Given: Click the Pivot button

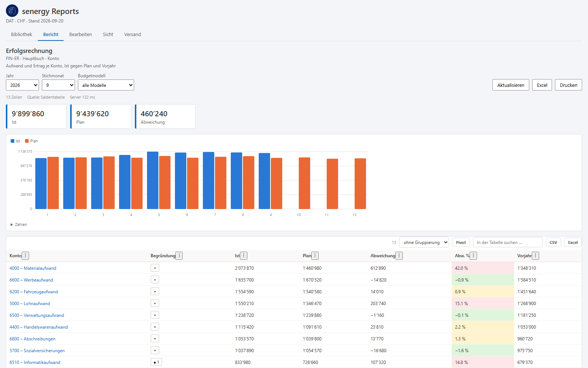Looking at the screenshot, I should 461,243.
